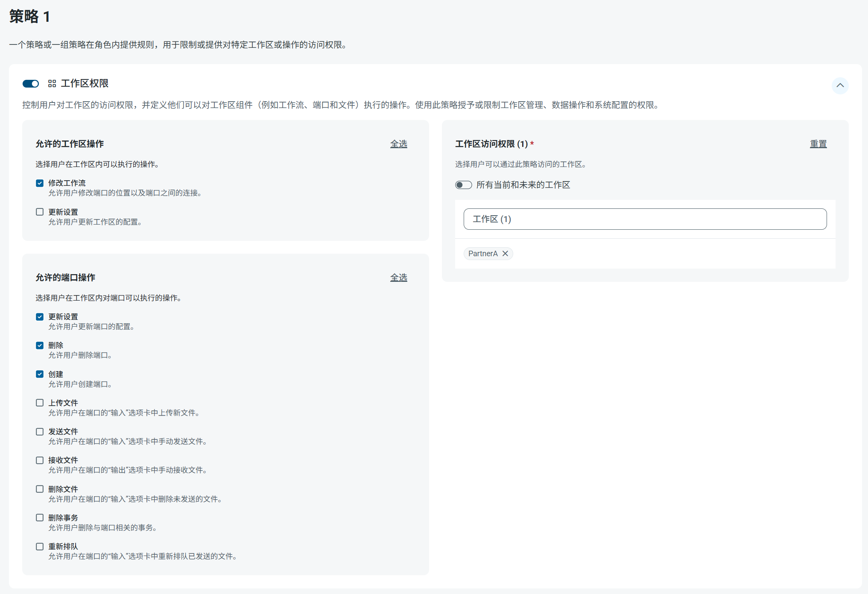
Task: Disable the 工作区权限 toggle switch
Action: 31,84
